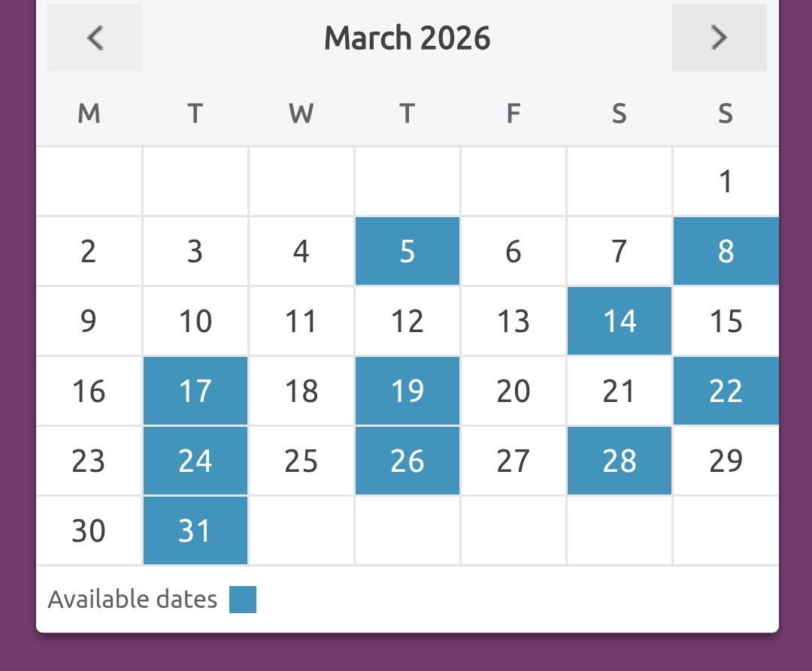Click the March 2026 month title
Image resolution: width=812 pixels, height=671 pixels.
[407, 38]
